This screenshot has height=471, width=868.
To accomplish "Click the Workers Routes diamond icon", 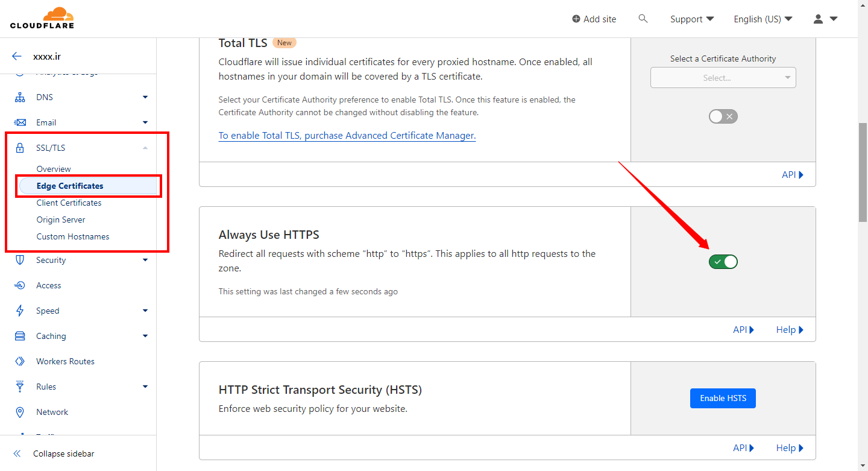I will (x=20, y=361).
